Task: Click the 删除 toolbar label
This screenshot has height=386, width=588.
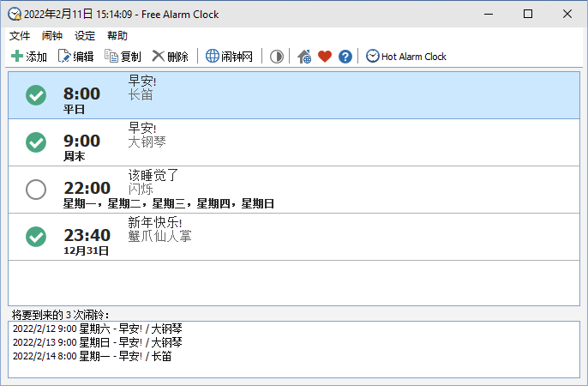Action: tap(177, 57)
